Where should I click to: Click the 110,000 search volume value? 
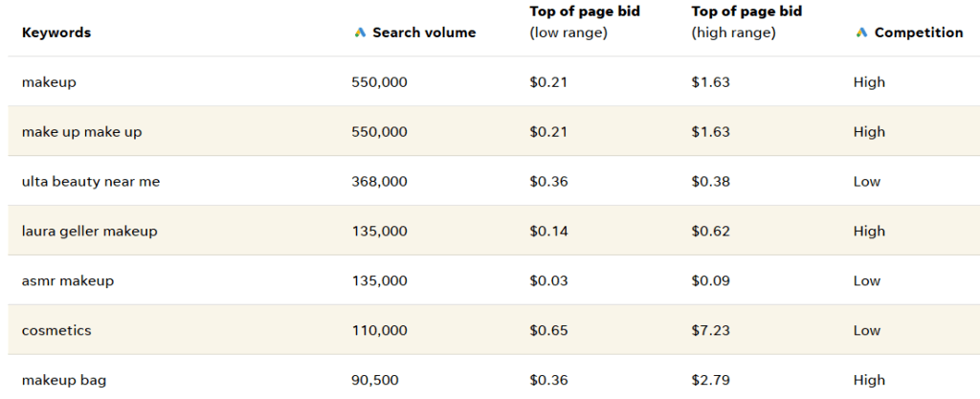379,331
